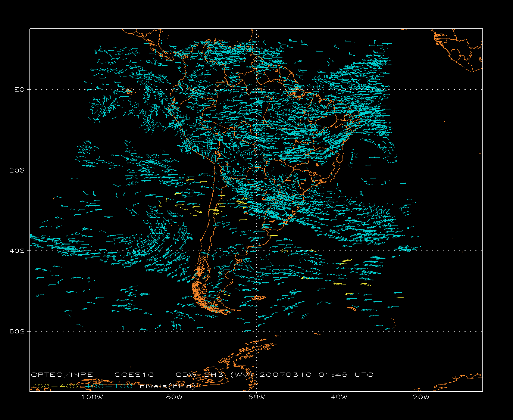Click the 20070310 date stamp
The width and height of the screenshot is (513, 420).
click(285, 375)
